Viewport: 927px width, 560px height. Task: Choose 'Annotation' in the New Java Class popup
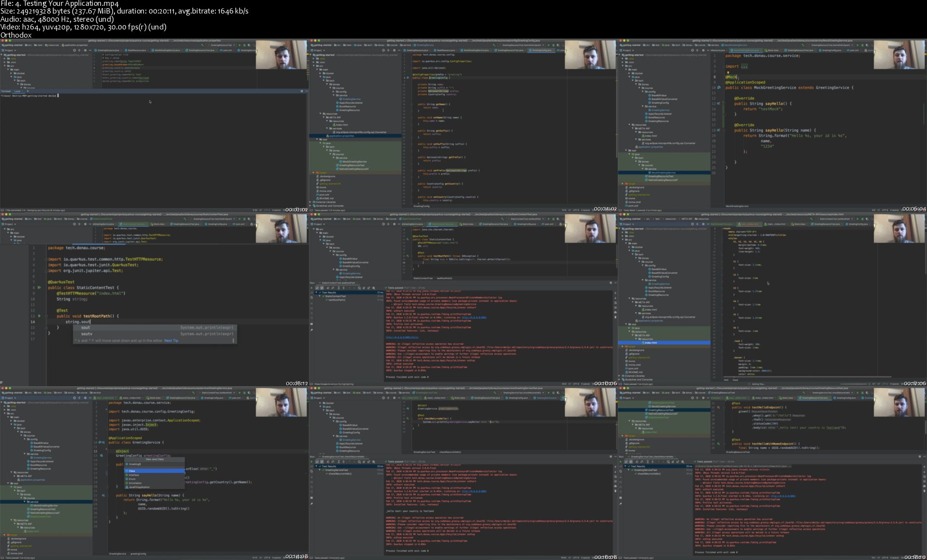[154, 483]
